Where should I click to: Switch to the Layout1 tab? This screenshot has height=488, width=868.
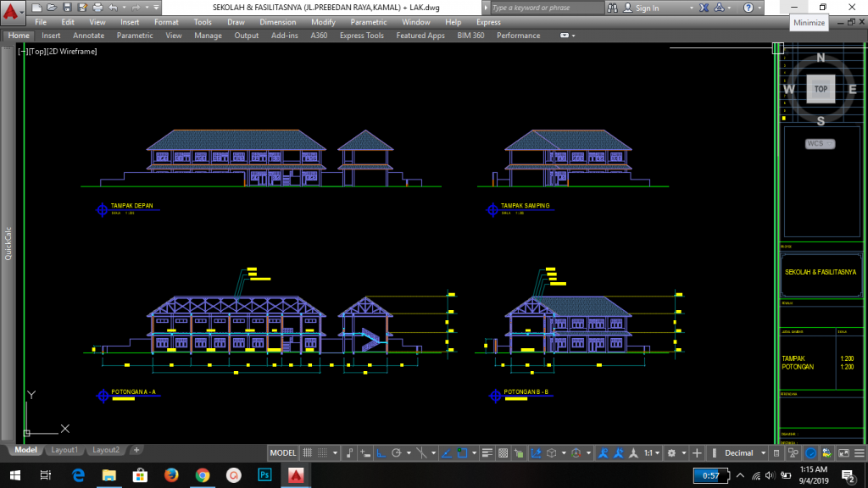point(64,450)
